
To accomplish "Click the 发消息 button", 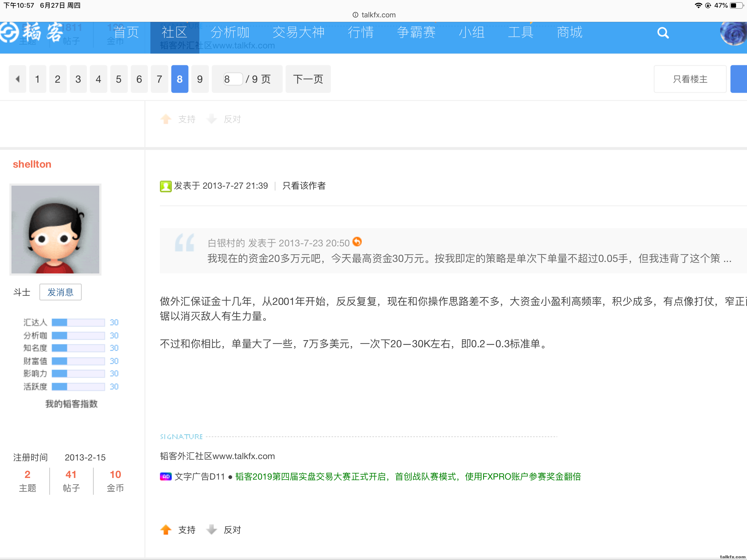I will (60, 292).
